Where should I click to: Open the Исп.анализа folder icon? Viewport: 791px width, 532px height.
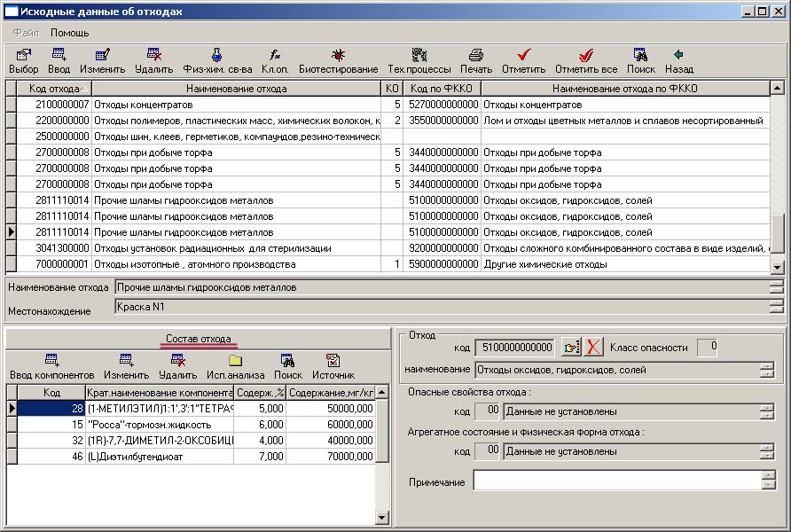[x=235, y=361]
